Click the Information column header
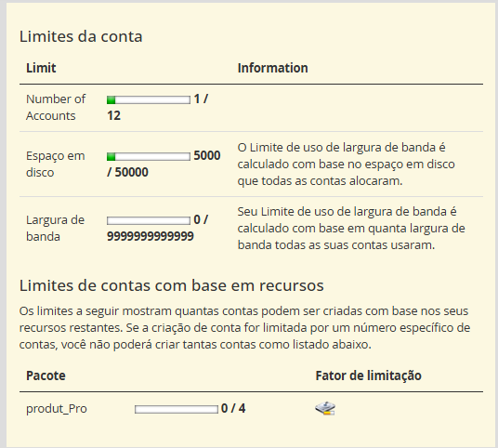The image size is (498, 448). 273,68
